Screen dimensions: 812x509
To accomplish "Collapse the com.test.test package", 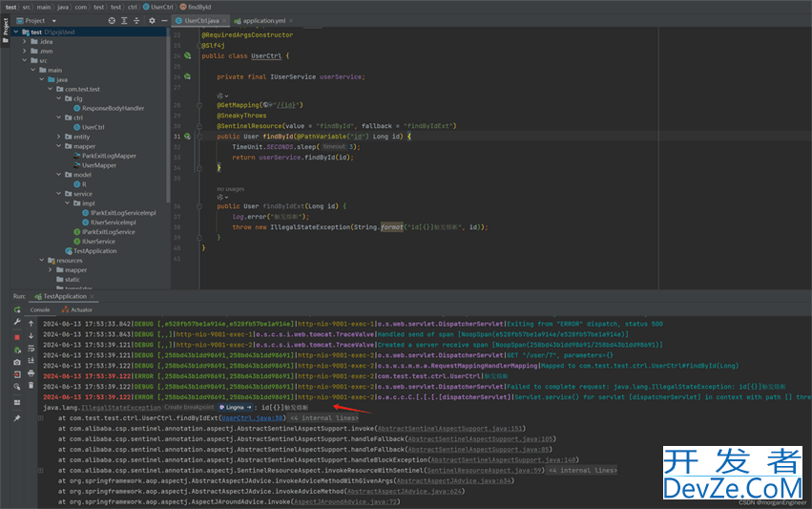I will point(51,89).
